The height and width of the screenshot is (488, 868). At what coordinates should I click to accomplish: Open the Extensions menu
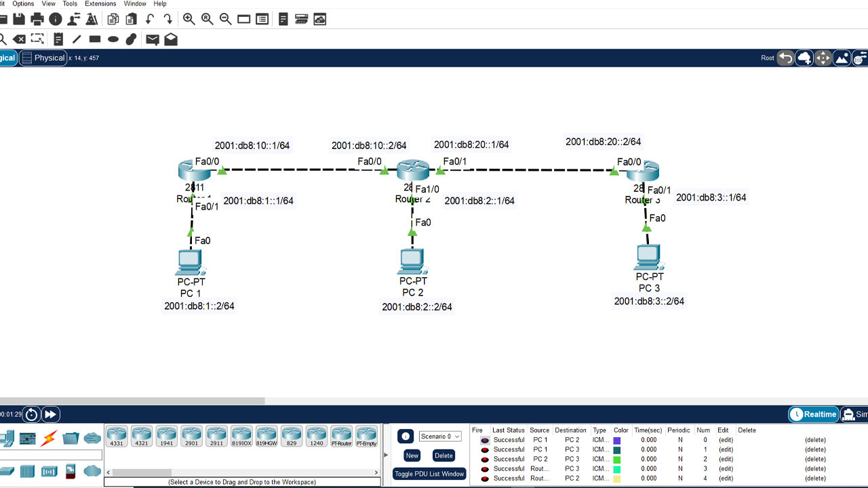(100, 4)
